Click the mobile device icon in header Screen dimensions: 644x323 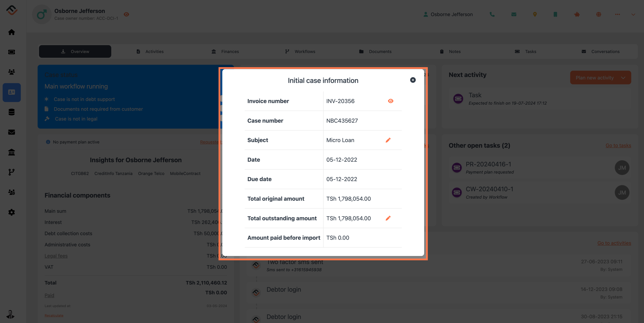pyautogui.click(x=555, y=14)
